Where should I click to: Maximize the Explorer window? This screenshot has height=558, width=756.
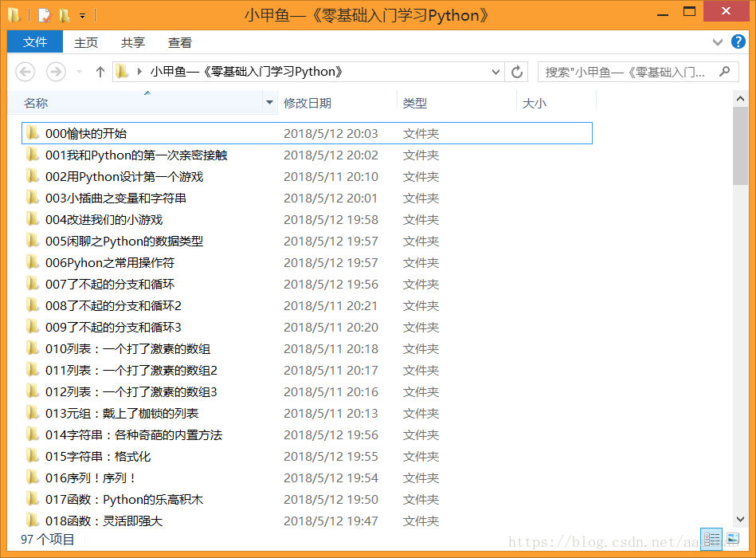[689, 12]
